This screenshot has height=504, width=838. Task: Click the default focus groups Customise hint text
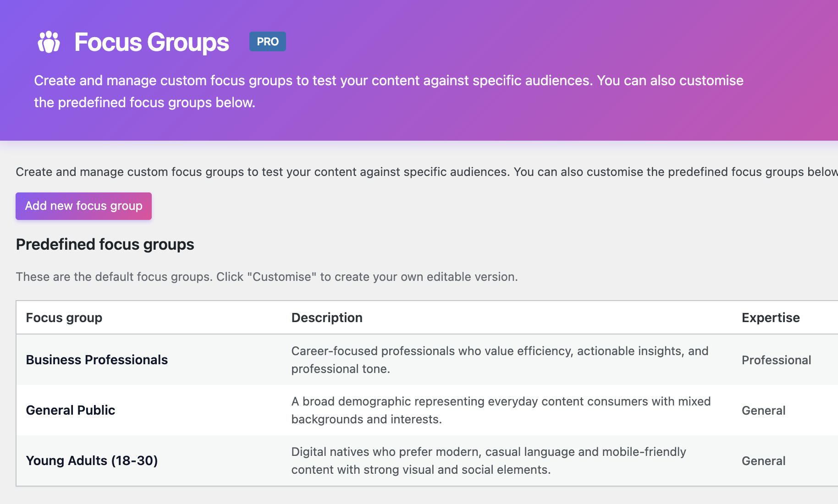(x=267, y=277)
